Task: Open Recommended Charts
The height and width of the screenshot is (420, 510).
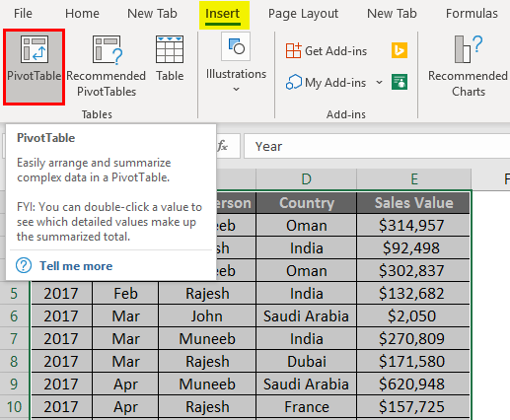Action: pyautogui.click(x=468, y=67)
